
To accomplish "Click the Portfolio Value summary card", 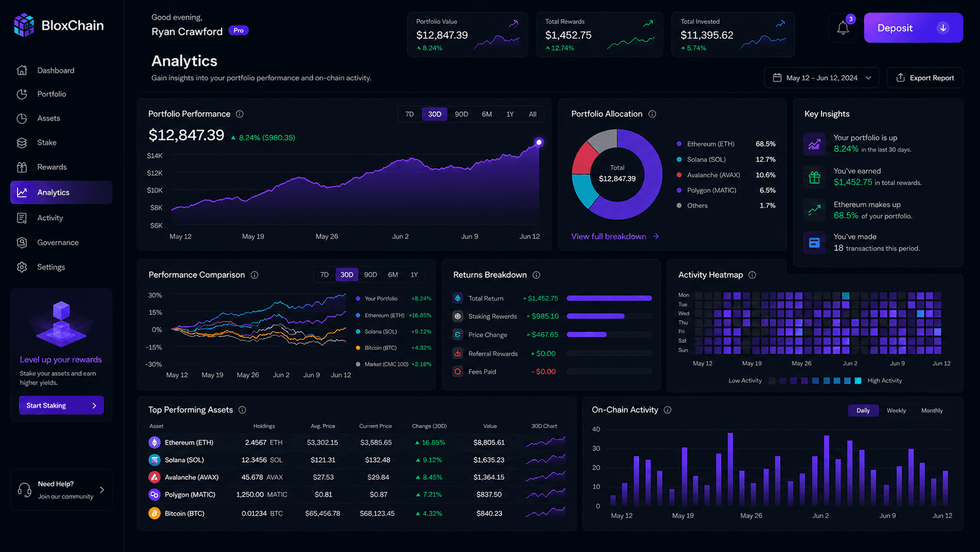I will point(467,35).
